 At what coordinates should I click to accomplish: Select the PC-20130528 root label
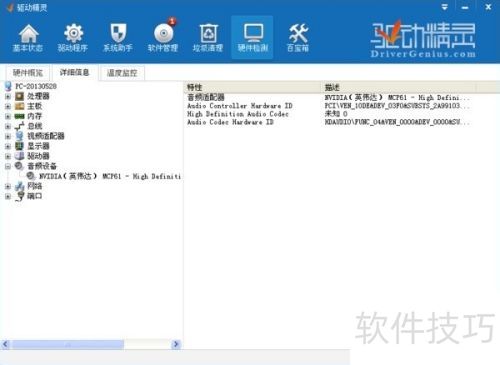point(36,86)
